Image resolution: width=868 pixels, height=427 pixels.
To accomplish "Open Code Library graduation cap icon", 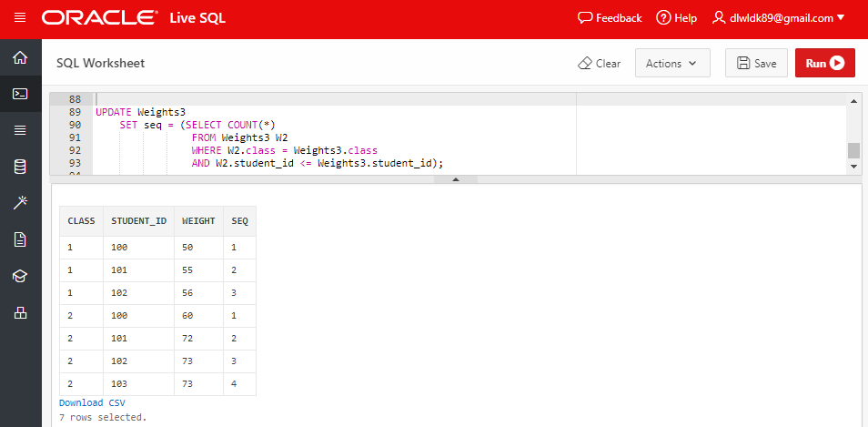I will pos(21,277).
